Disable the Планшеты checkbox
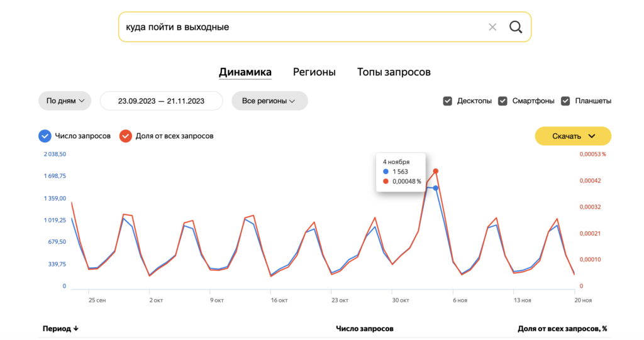Screen dimensions: 644x340 pyautogui.click(x=565, y=101)
